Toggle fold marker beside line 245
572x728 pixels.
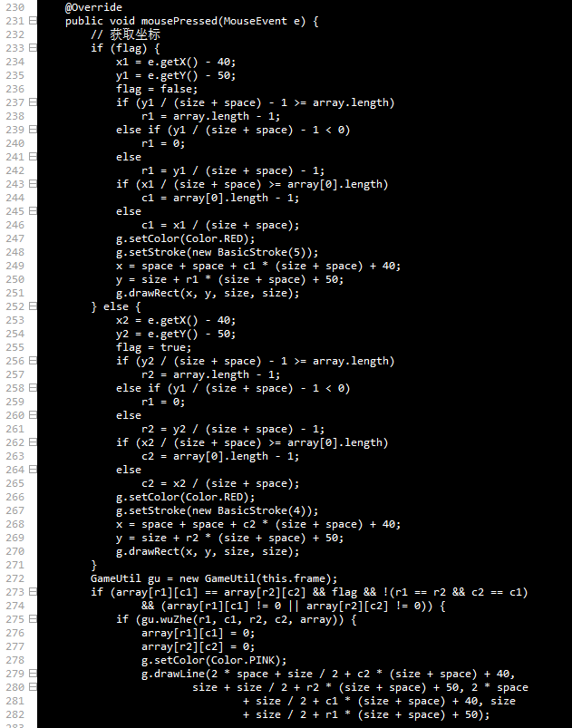pos(33,211)
